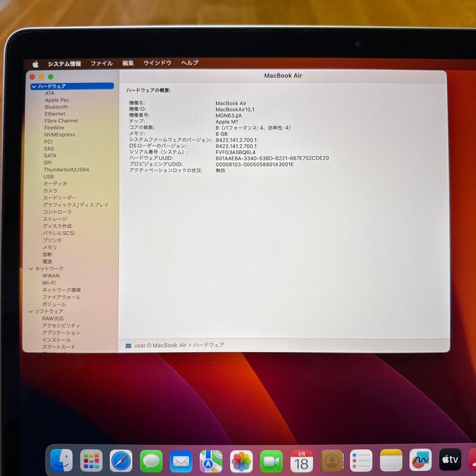The image size is (476, 476).
Task: Open the ウインドウ menu
Action: point(157,63)
